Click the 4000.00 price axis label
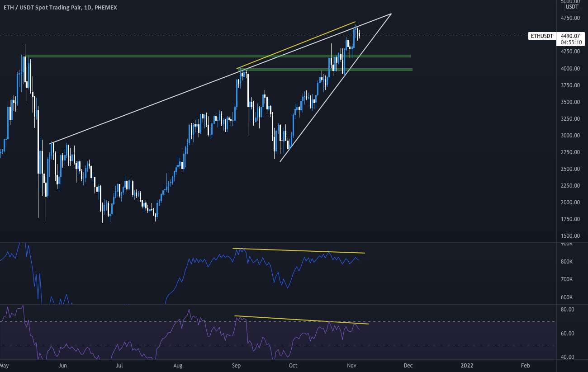 tap(570, 69)
